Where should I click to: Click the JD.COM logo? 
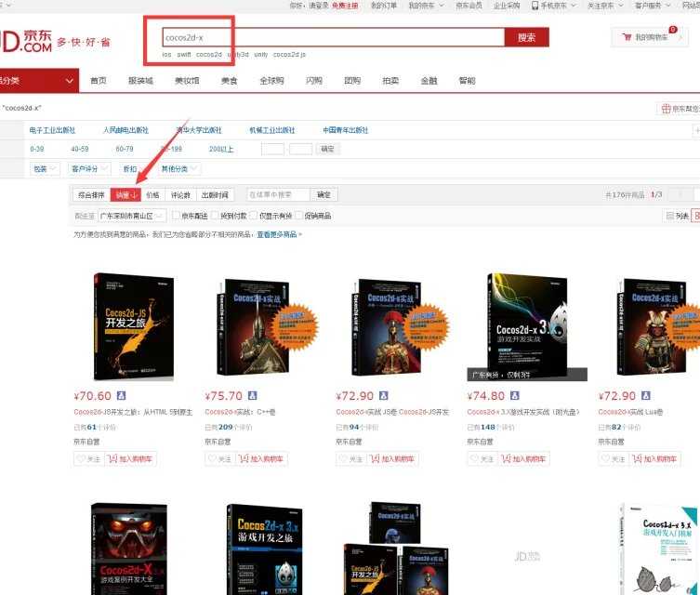pyautogui.click(x=26, y=41)
